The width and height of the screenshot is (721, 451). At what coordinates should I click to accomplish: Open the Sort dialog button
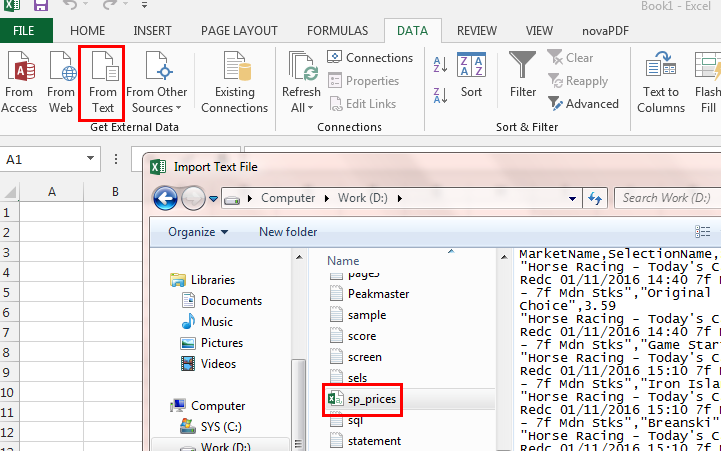tap(471, 75)
